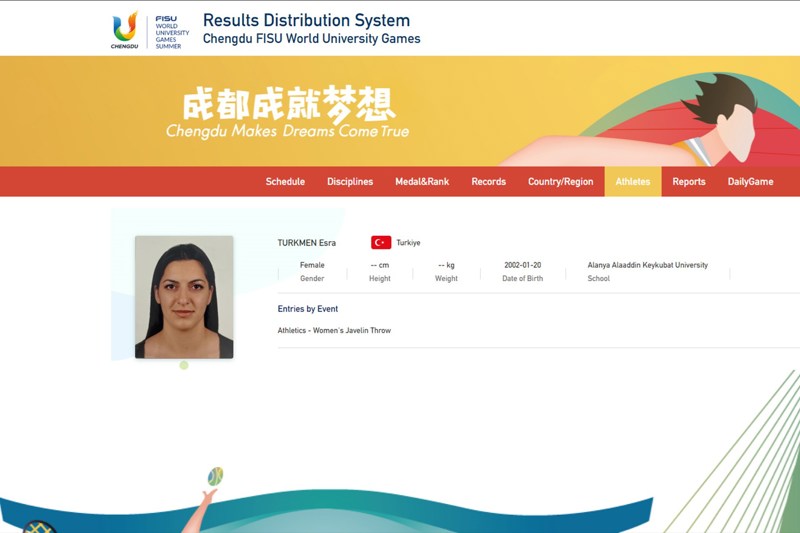Viewport: 800px width, 533px height.
Task: Navigate to the DailyGame tab
Action: point(750,182)
